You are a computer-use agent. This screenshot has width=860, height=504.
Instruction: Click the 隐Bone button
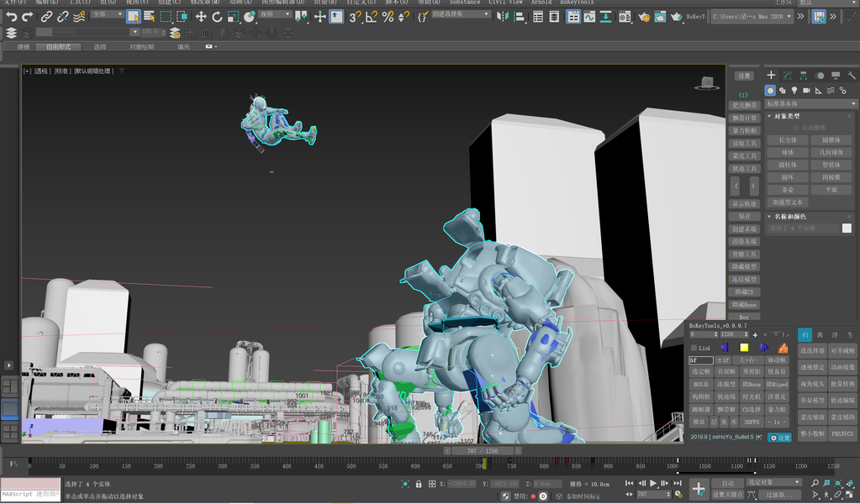click(752, 385)
